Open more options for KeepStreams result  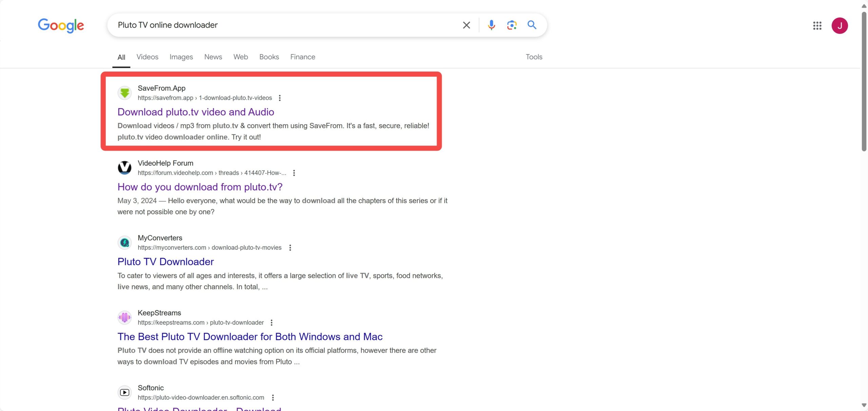coord(271,323)
